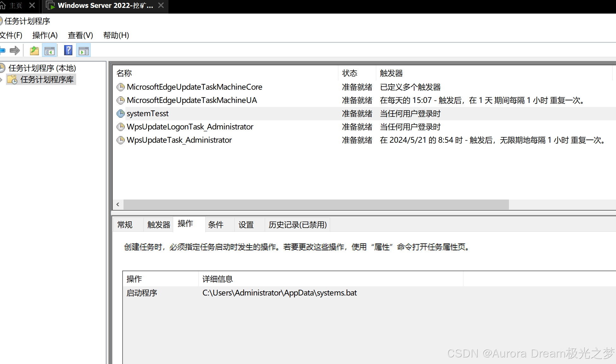
Task: Click the up one level folder icon
Action: (34, 51)
